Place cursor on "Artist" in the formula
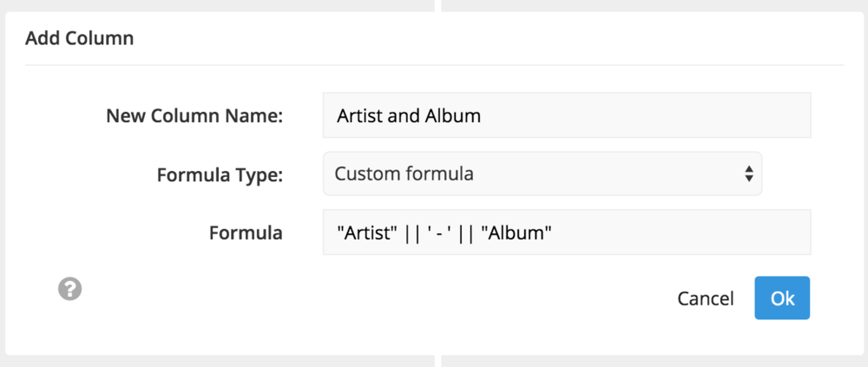This screenshot has width=868, height=367. coord(367,233)
